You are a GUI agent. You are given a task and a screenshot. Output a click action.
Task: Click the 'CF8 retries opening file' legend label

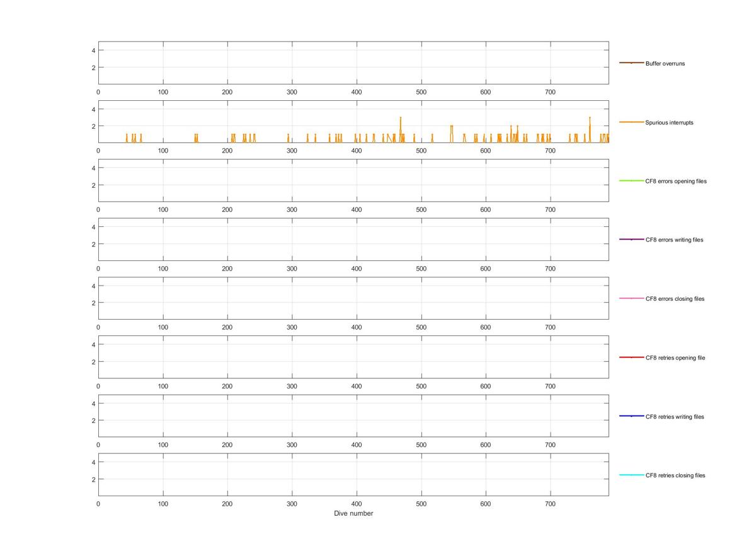tap(675, 357)
